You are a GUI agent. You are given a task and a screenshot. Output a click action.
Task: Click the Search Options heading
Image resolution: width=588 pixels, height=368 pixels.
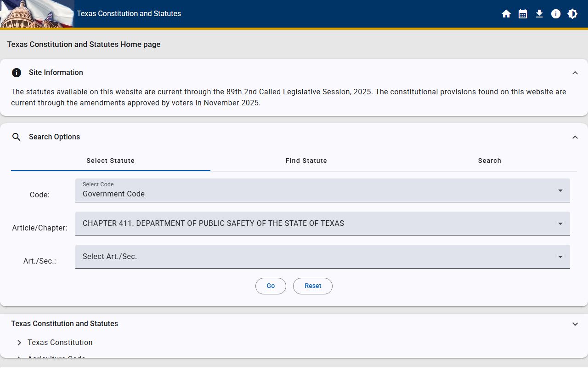(54, 137)
